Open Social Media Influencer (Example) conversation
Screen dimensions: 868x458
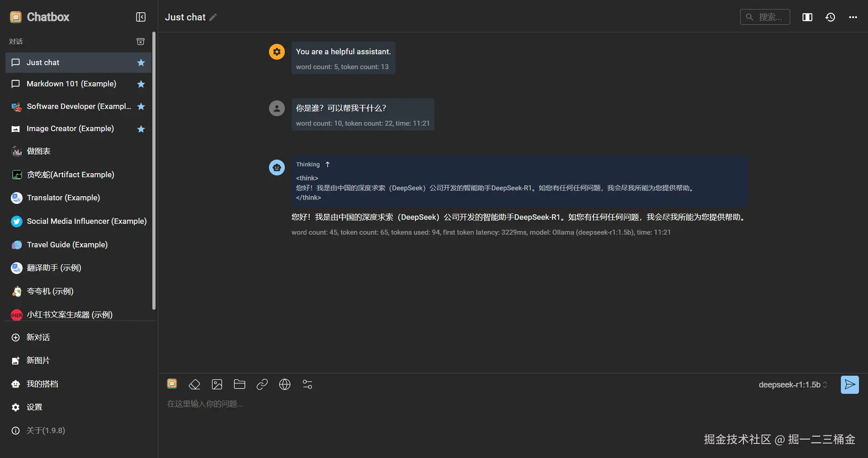click(x=78, y=221)
